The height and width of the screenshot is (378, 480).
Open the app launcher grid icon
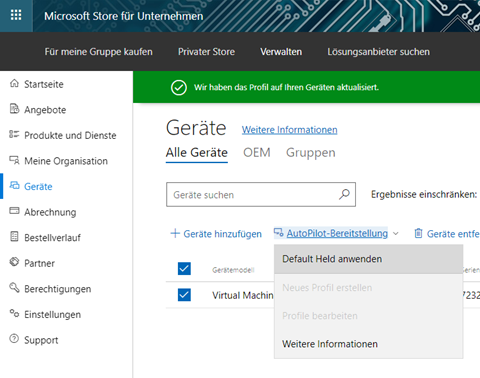coord(16,15)
